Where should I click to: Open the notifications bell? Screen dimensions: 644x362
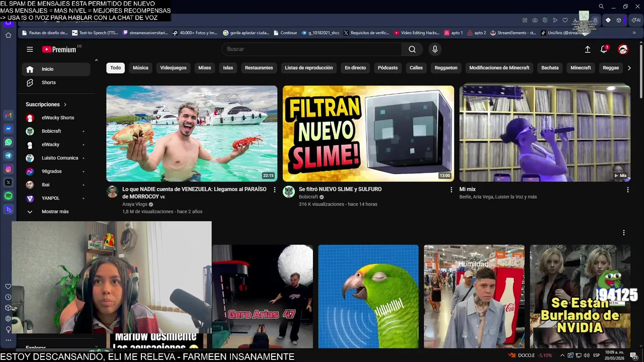coord(604,49)
